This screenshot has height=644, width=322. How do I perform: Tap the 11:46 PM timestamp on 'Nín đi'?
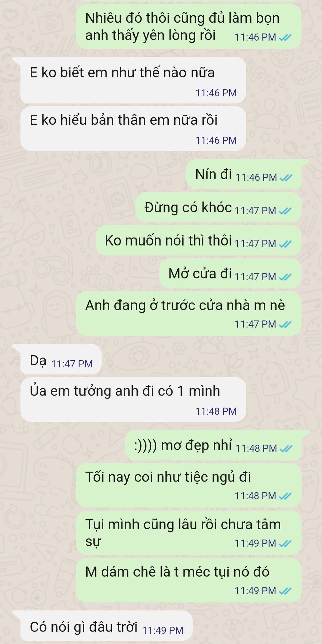pos(256,178)
